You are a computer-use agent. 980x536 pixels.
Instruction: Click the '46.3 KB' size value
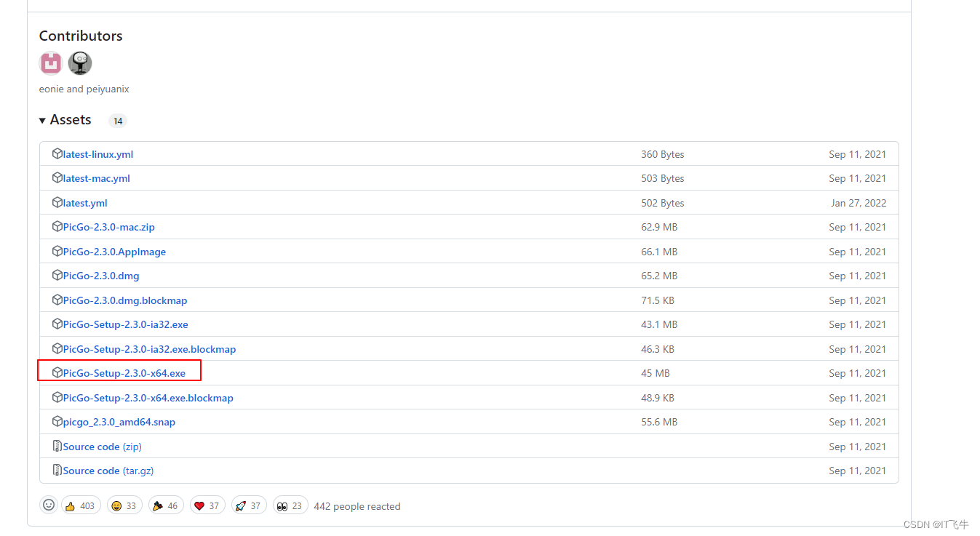[658, 349]
